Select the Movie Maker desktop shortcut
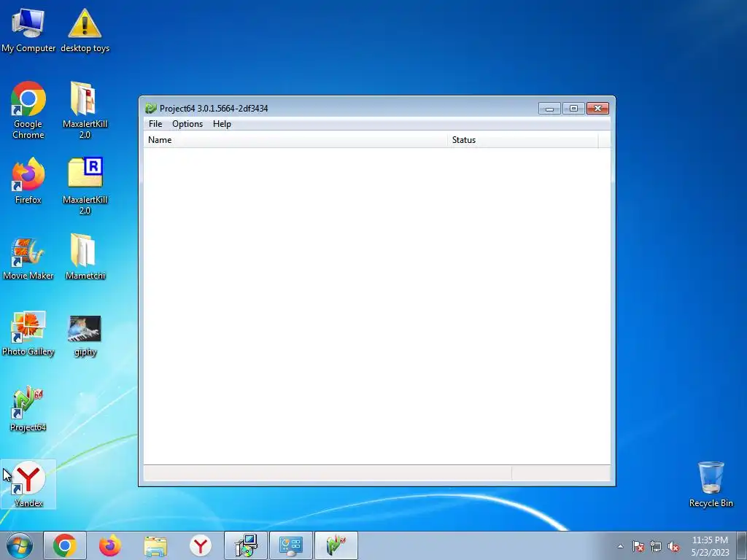Viewport: 747px width, 560px height. (x=28, y=259)
